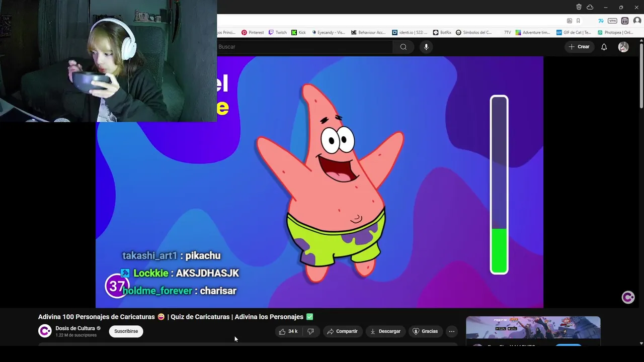Open the Símbolos del C... bookmark
Screen dimensions: 644x362
pos(474,33)
